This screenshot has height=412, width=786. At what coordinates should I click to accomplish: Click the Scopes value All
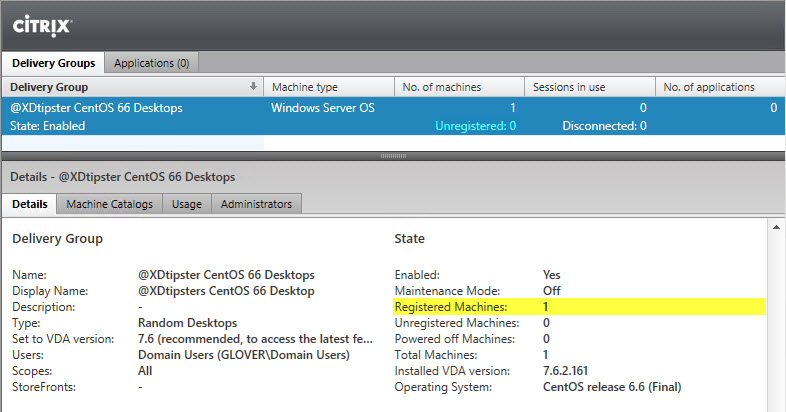[x=145, y=371]
